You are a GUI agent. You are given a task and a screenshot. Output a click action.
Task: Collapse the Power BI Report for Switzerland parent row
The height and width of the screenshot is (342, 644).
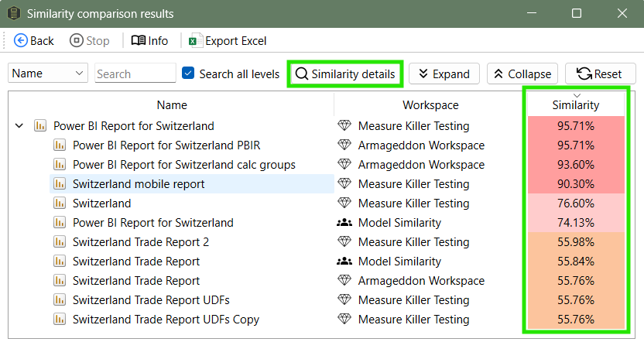pyautogui.click(x=19, y=125)
